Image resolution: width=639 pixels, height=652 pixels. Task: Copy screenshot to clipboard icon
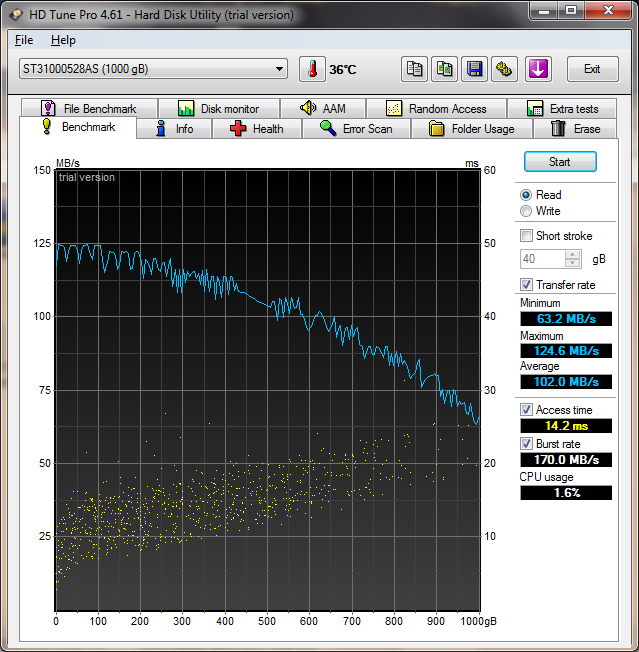click(x=445, y=69)
